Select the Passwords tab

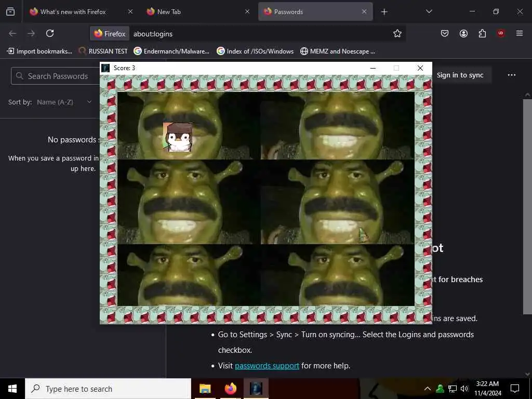coord(315,12)
